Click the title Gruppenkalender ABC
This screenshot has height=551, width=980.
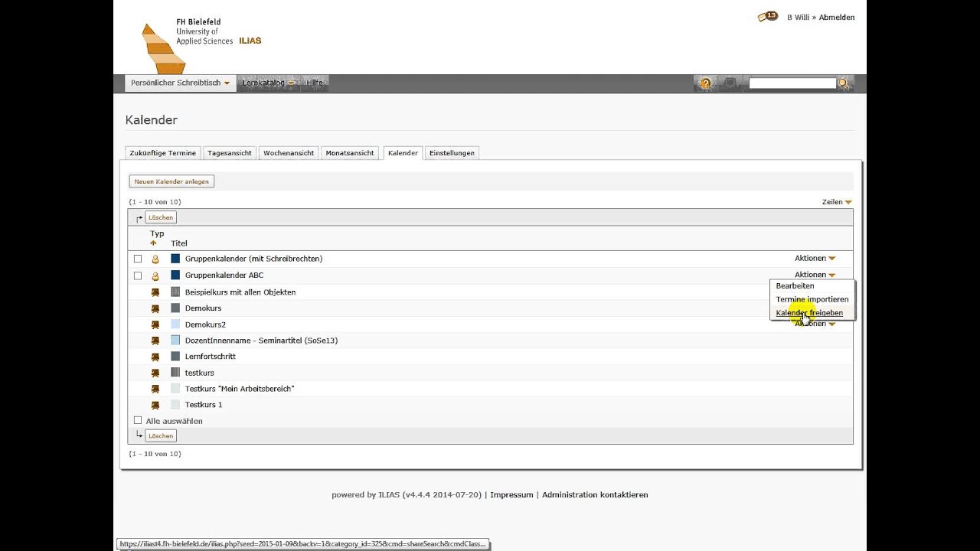point(224,275)
